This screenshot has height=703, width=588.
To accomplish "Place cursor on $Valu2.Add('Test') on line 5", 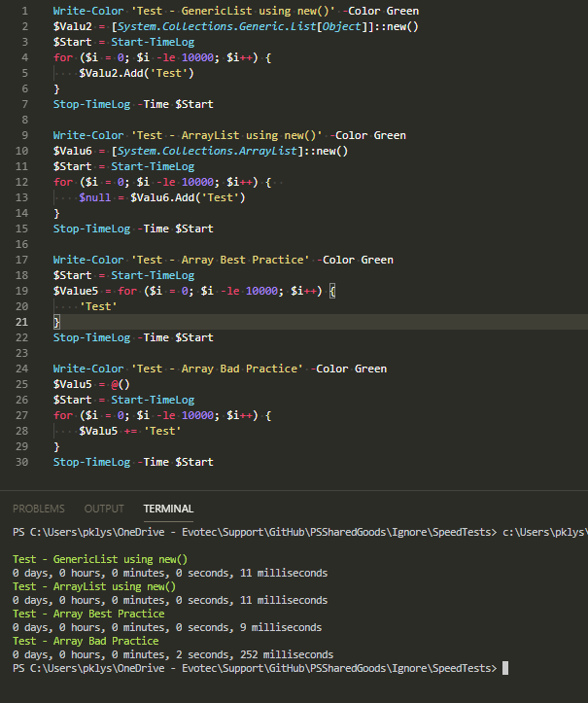I will (x=136, y=73).
